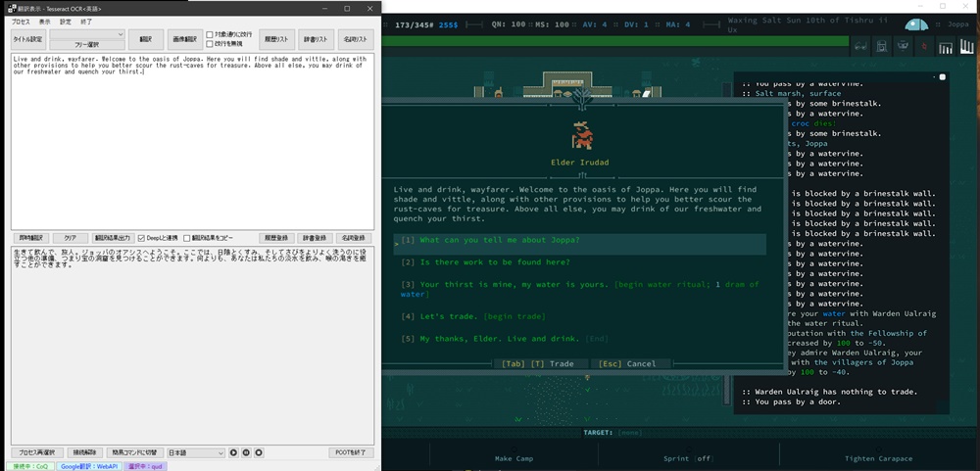Enable 改行を無視 checkbox
This screenshot has width=980, height=471.
pyautogui.click(x=210, y=44)
